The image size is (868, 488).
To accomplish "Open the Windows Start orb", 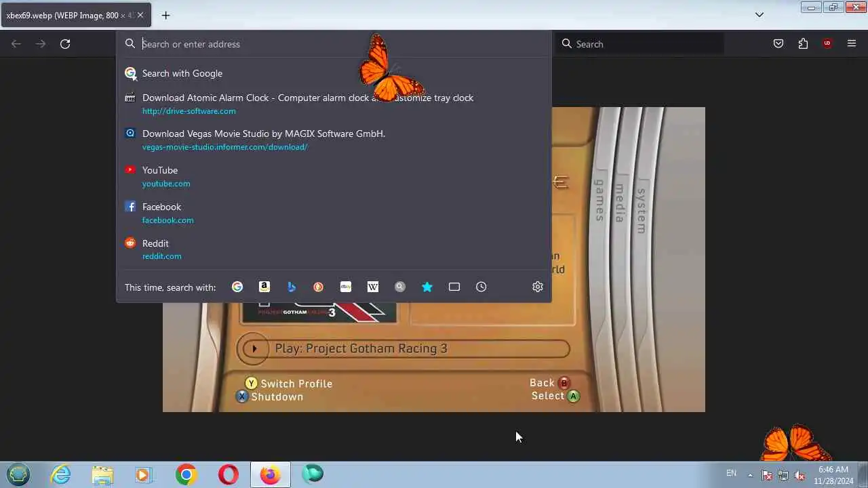I will tap(18, 474).
